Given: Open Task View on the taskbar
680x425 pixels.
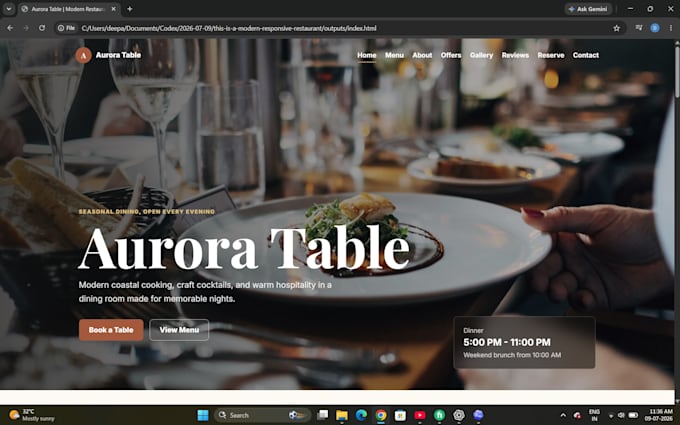Looking at the screenshot, I should (x=322, y=415).
